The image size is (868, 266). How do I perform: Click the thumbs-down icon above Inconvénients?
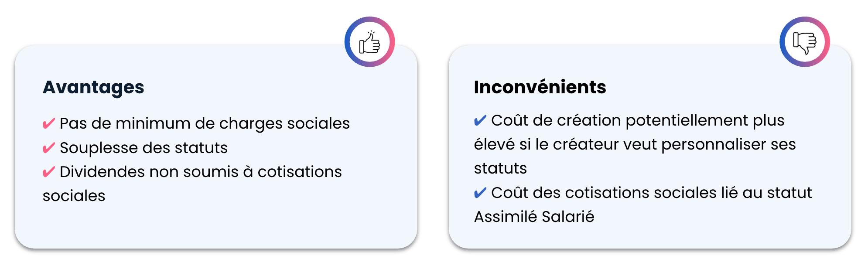click(x=804, y=42)
